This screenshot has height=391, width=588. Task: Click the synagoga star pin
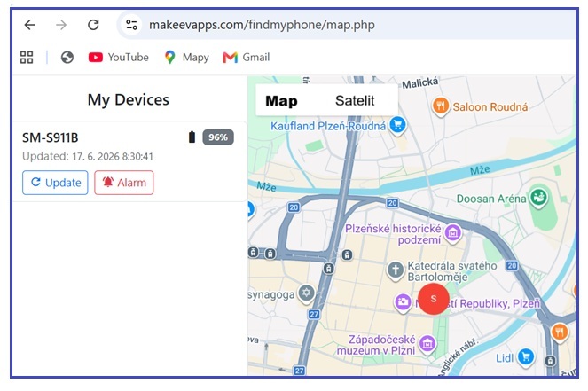tap(306, 293)
